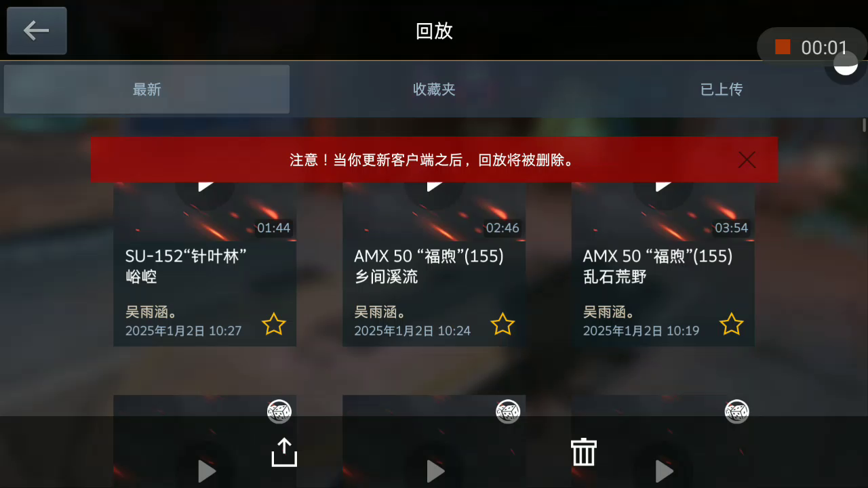Image resolution: width=868 pixels, height=488 pixels.
Task: Play the 01:44 SU-152 replay
Action: 205,184
